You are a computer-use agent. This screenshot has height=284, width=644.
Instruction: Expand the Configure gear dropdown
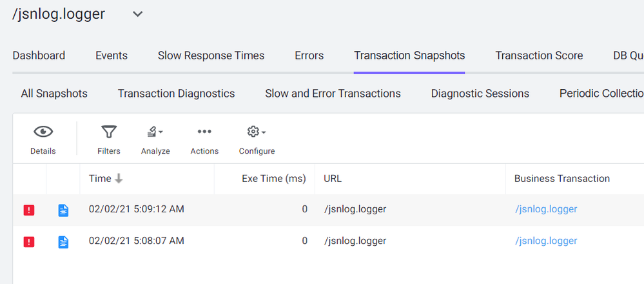(x=256, y=132)
